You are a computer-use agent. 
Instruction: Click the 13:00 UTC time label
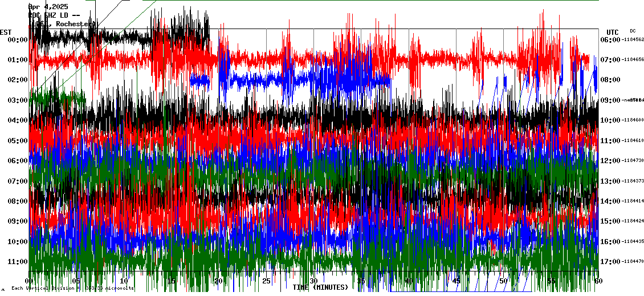(610, 181)
